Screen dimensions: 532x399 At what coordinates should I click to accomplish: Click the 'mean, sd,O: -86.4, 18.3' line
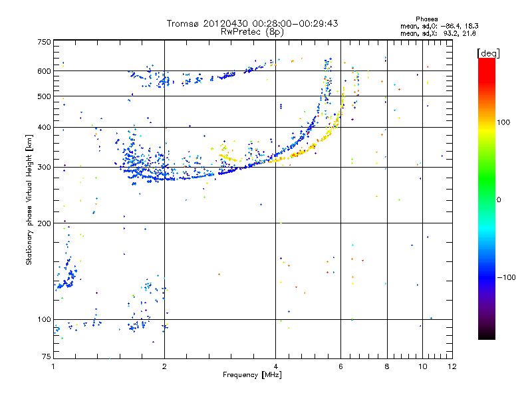440,26
